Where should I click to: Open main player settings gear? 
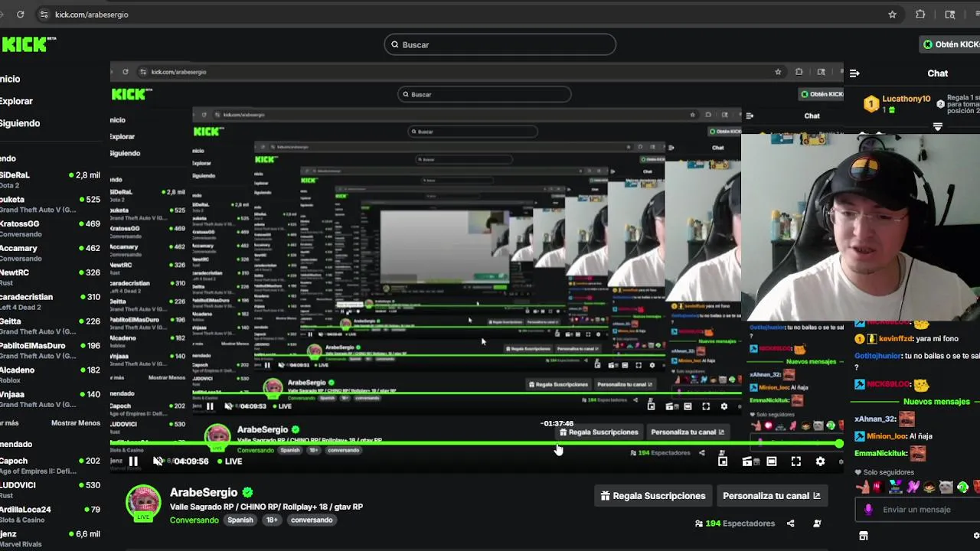(x=820, y=461)
